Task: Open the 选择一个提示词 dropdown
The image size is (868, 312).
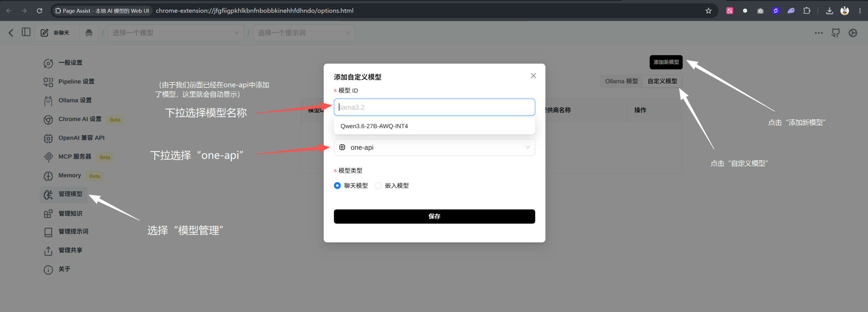Action: 304,33
